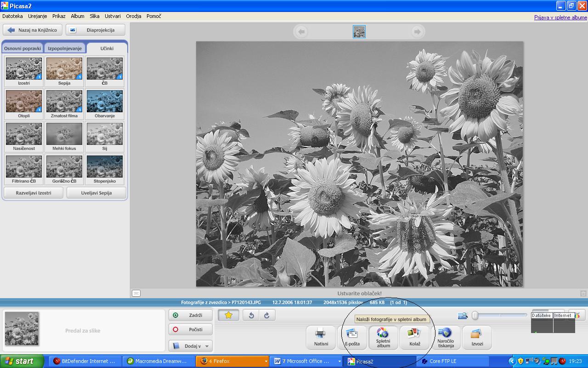
Task: Rotate the photo clockwise
Action: [266, 315]
